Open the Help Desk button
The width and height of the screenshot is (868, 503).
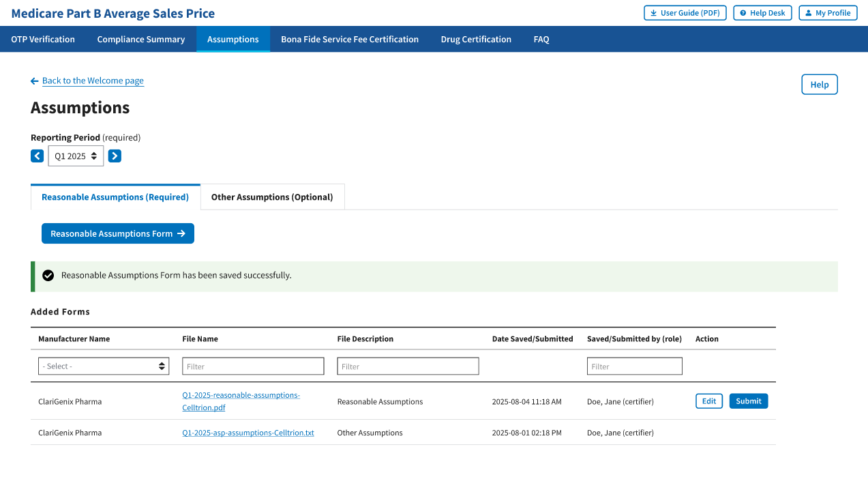coord(762,13)
